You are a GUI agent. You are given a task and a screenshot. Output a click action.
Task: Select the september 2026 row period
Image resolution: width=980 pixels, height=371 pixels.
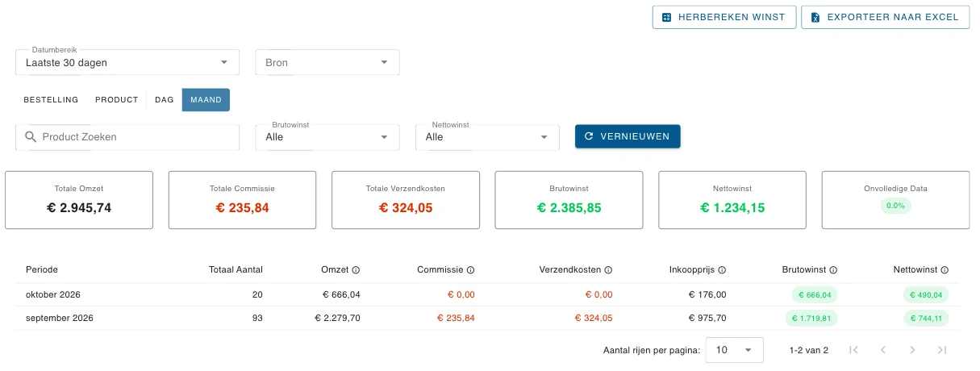[x=60, y=318]
